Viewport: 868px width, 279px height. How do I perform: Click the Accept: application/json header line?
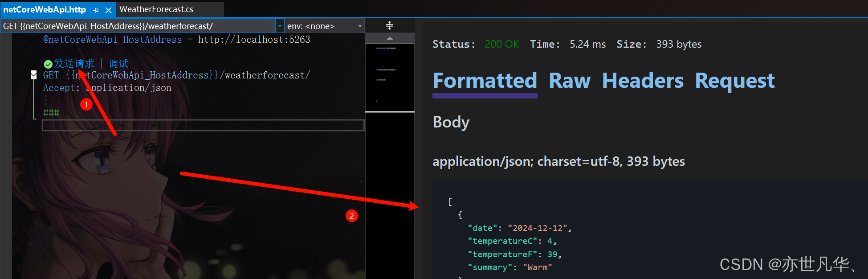(x=107, y=88)
